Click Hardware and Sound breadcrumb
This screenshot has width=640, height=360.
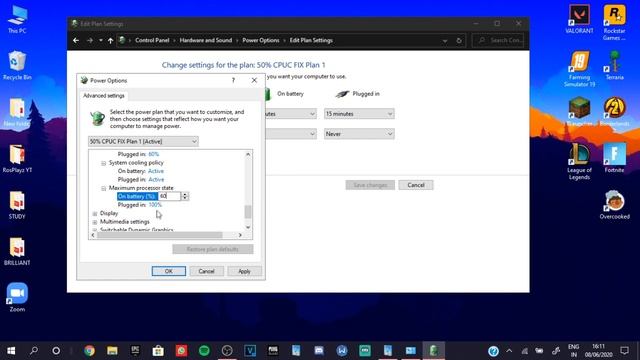pos(206,40)
